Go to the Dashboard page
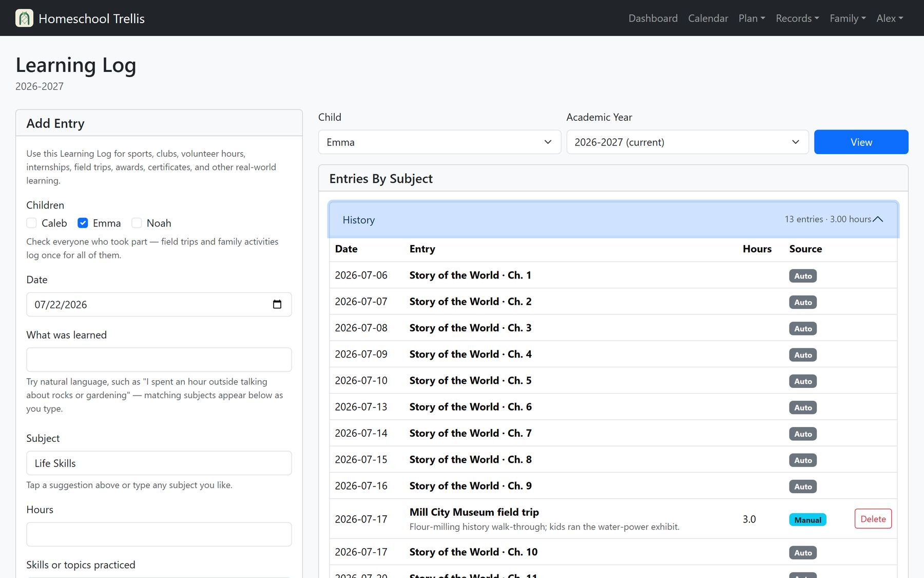Image resolution: width=924 pixels, height=578 pixels. (x=653, y=18)
